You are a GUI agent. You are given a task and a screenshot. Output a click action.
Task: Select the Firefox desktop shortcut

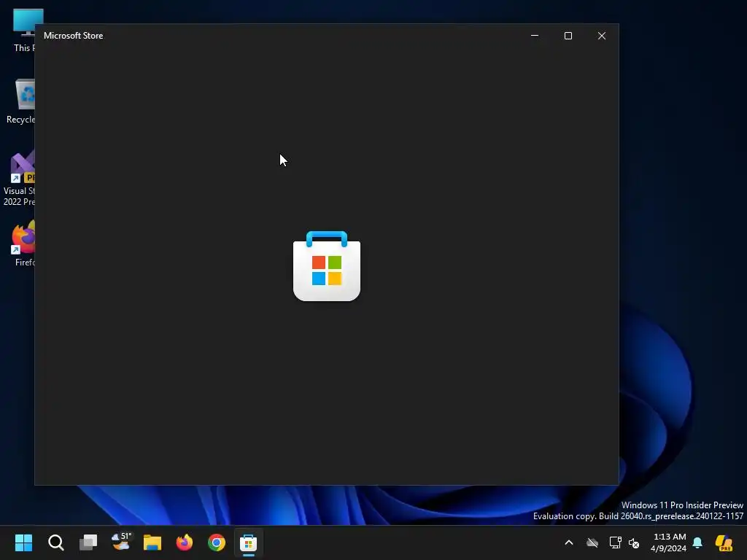point(23,244)
